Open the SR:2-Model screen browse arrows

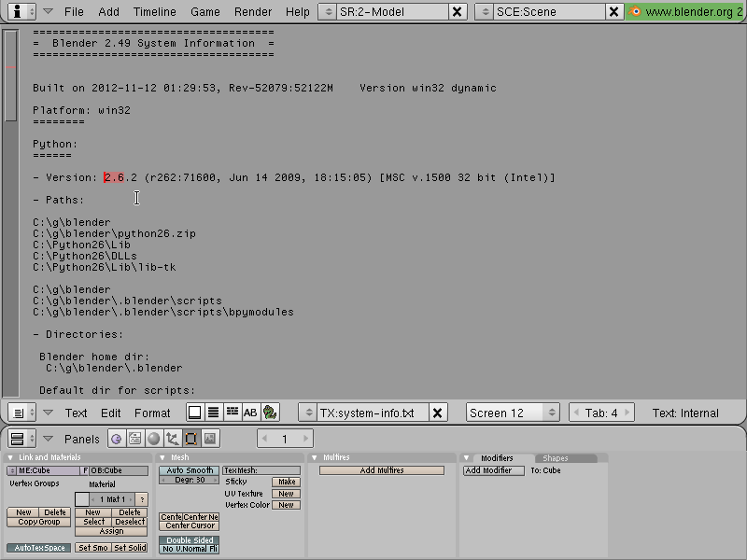328,11
